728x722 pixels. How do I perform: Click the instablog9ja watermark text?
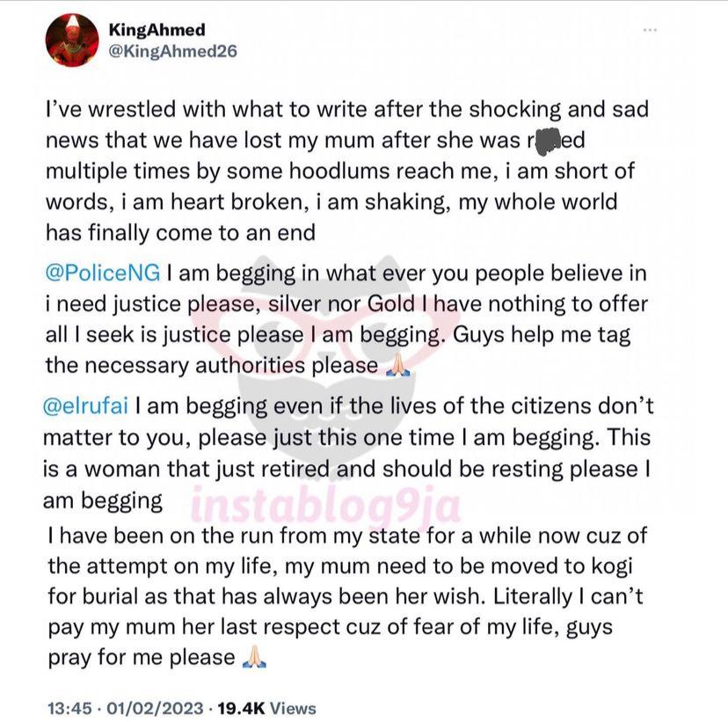(325, 505)
